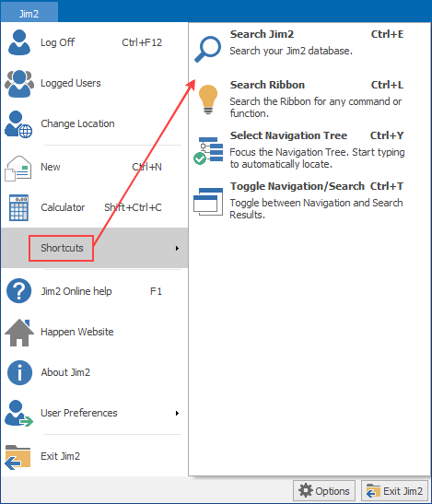Click the Exit Jim2 button at bottom right
This screenshot has height=504, width=432.
click(395, 491)
